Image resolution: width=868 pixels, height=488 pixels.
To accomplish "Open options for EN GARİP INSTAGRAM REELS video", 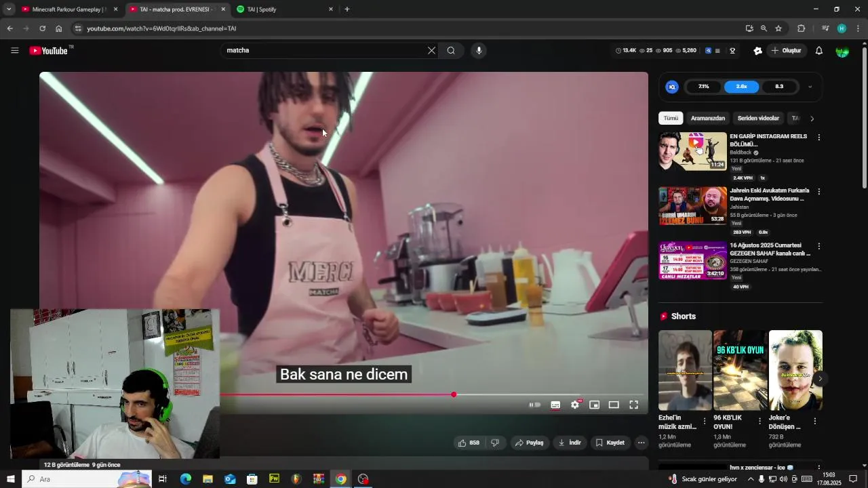I will pos(818,138).
